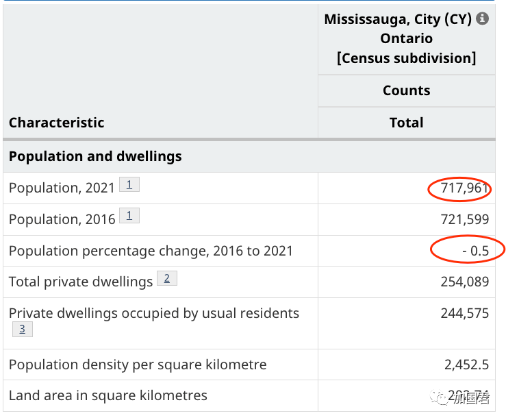The height and width of the screenshot is (420, 506).
Task: Click the 'Characteristic' column header
Action: 56,123
